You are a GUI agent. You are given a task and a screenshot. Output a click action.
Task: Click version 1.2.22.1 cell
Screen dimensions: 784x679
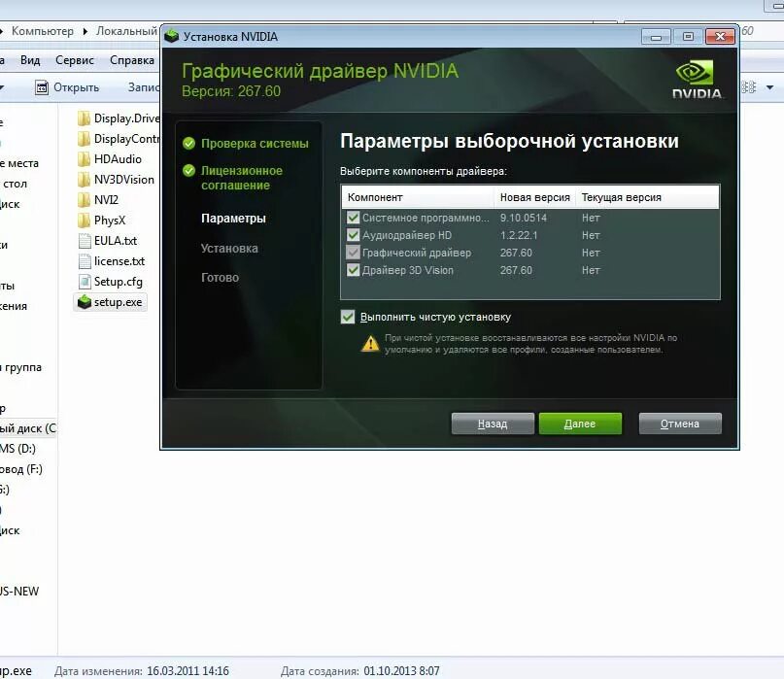point(519,235)
